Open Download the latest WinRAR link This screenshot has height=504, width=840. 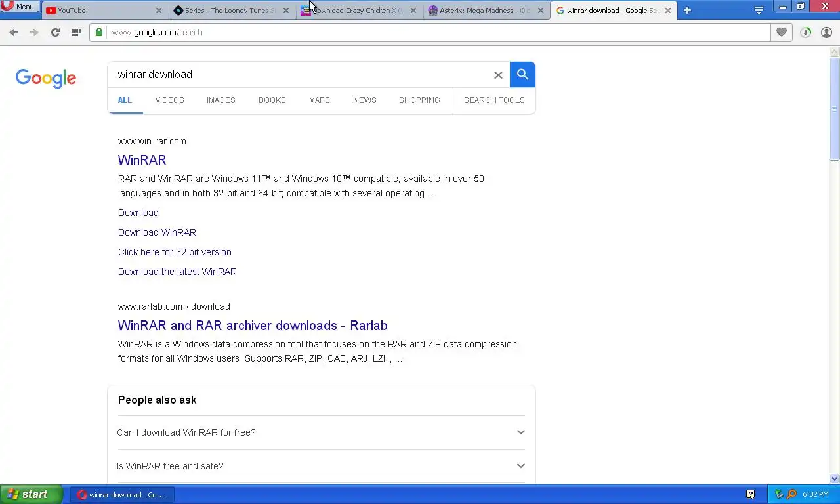click(177, 272)
